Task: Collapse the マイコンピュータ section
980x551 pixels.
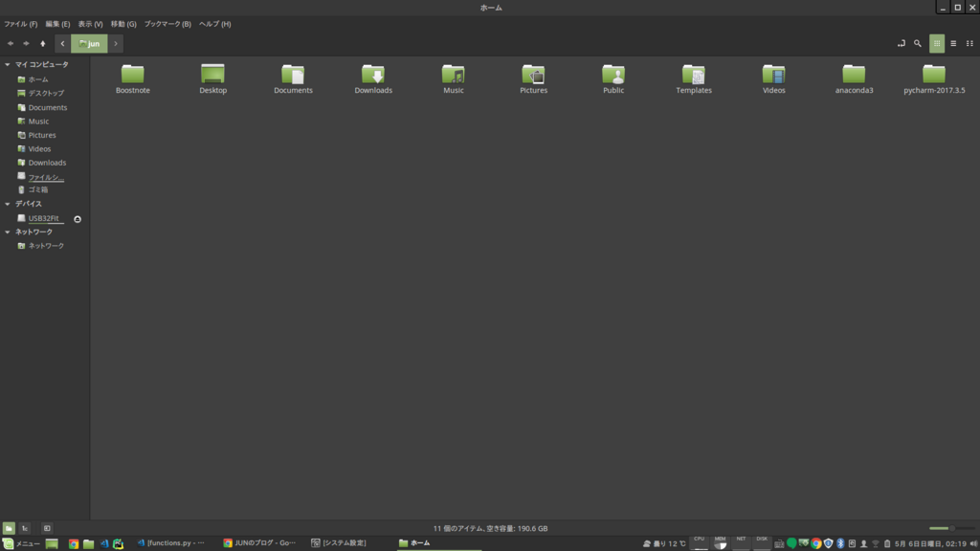Action: [8, 64]
